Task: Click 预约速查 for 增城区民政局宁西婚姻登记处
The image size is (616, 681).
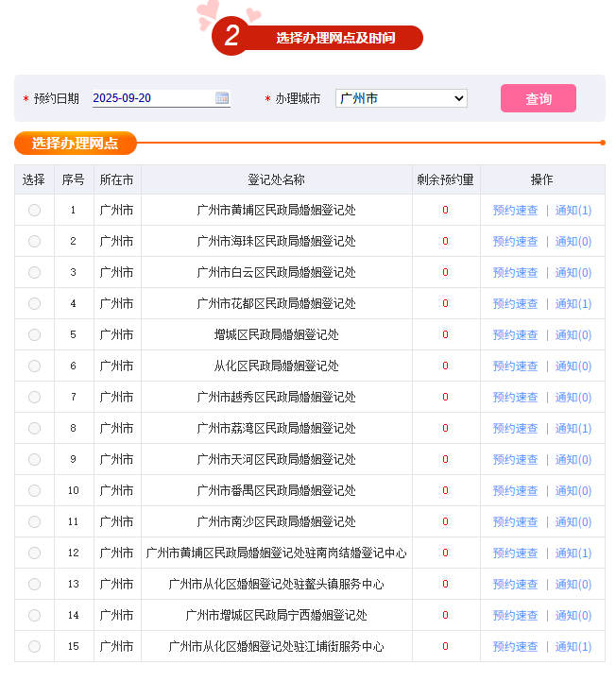Action: pos(515,616)
